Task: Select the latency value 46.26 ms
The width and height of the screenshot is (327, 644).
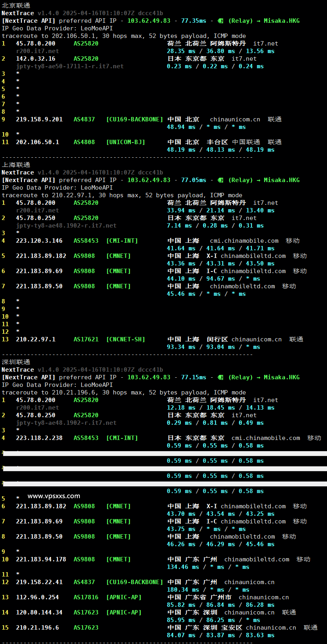Action: point(181,544)
